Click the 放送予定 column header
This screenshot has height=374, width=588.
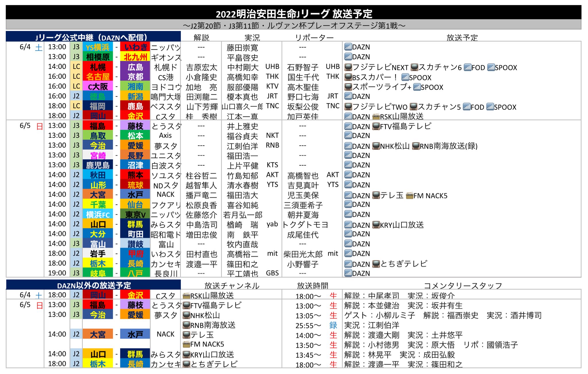(462, 37)
